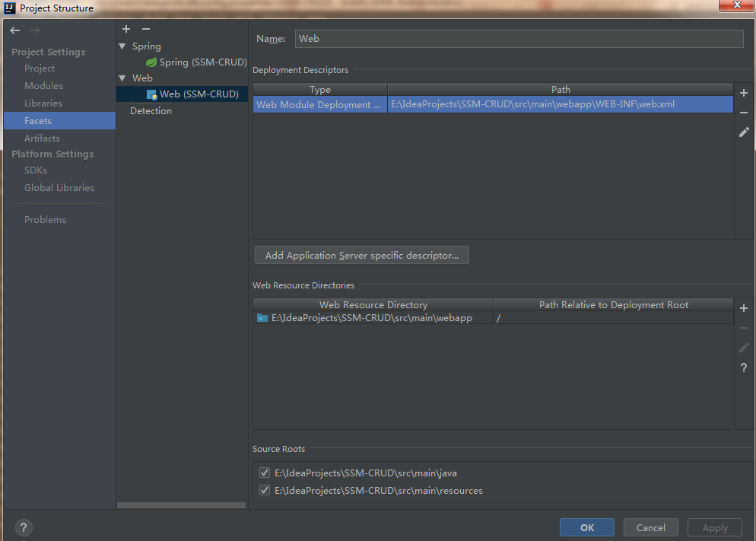Image resolution: width=756 pixels, height=541 pixels.
Task: Click the Apply button
Action: [715, 527]
